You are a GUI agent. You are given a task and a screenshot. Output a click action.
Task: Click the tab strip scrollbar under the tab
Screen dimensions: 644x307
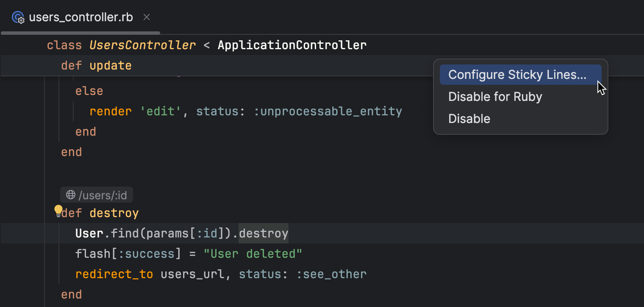pyautogui.click(x=80, y=33)
